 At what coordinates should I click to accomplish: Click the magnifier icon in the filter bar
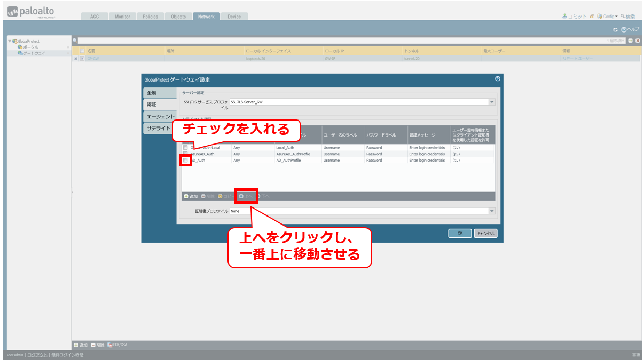(75, 41)
